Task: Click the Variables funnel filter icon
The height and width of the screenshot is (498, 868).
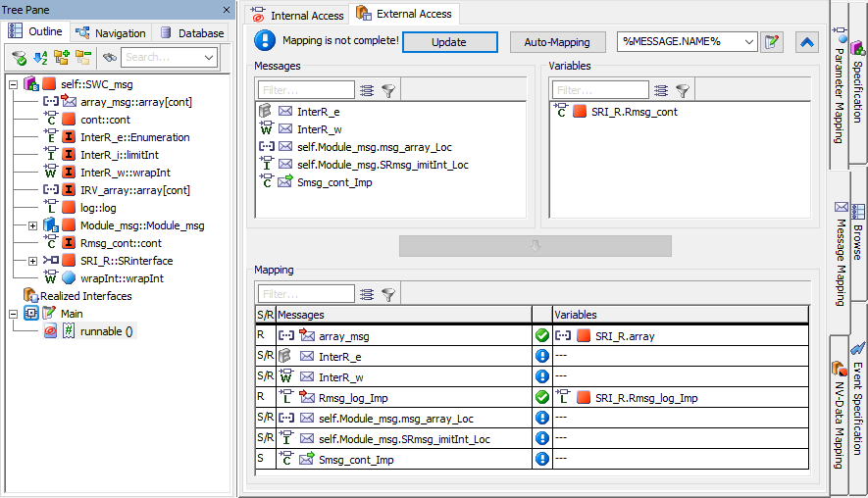Action: click(683, 90)
